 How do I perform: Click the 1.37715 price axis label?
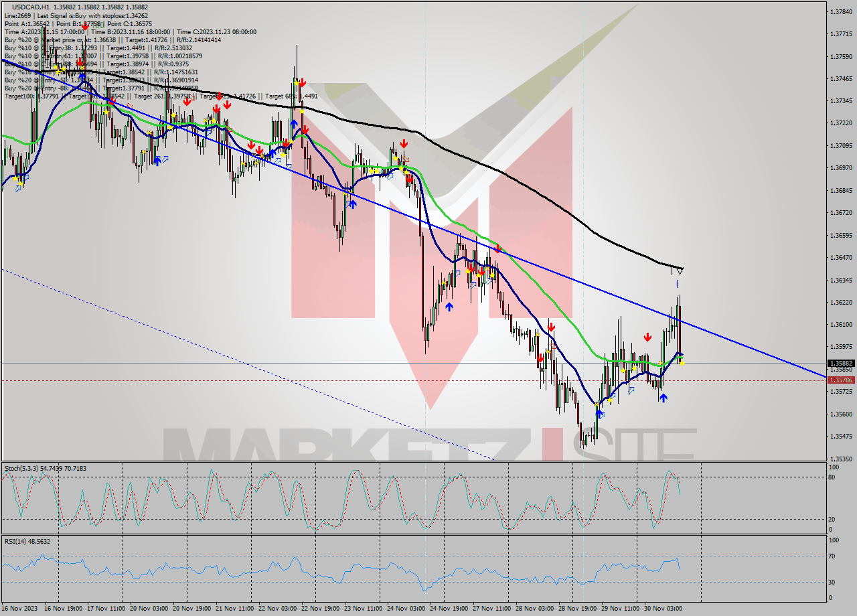[x=842, y=33]
